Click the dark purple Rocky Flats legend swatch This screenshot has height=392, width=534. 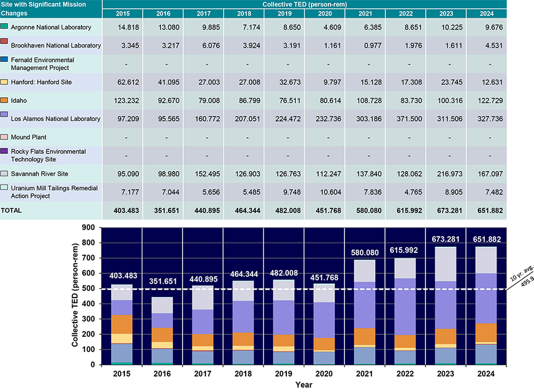pyautogui.click(x=4, y=151)
